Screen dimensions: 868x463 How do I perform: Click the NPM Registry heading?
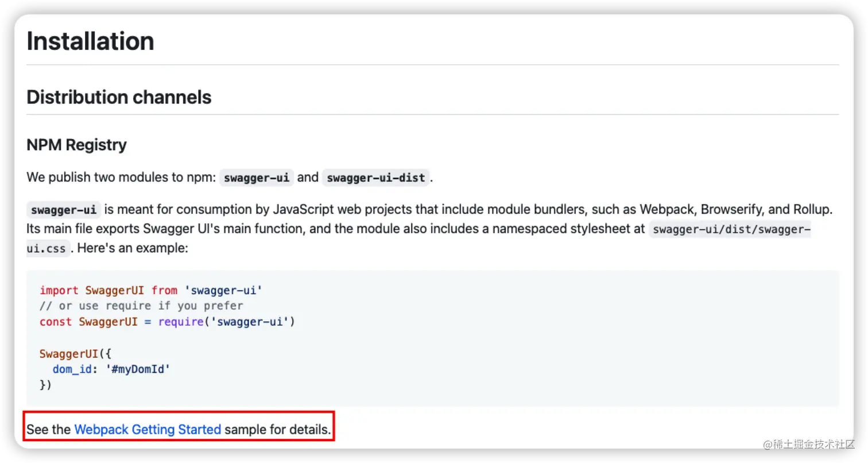[76, 145]
